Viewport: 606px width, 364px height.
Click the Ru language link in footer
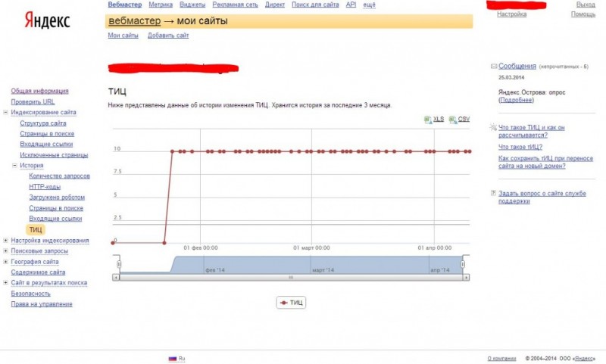pyautogui.click(x=182, y=359)
